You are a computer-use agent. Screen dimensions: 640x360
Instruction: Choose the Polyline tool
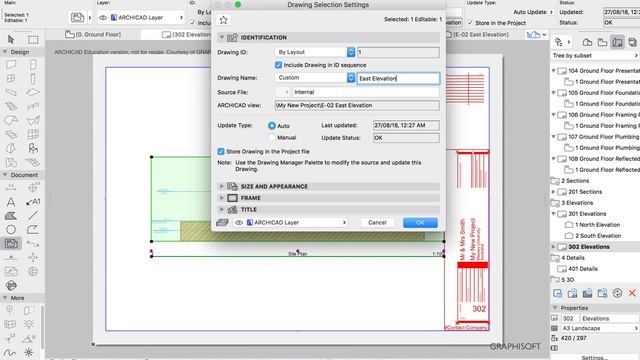(33, 229)
